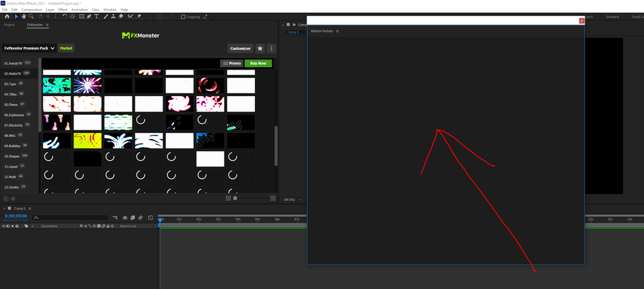Click the FXMonster thumbnail list scrollbar

(276, 146)
